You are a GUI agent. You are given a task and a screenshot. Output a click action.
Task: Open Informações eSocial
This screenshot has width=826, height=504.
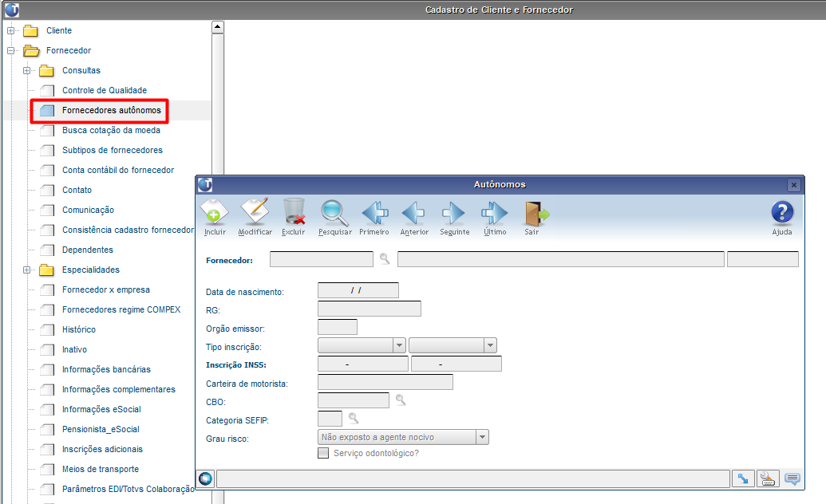point(101,409)
